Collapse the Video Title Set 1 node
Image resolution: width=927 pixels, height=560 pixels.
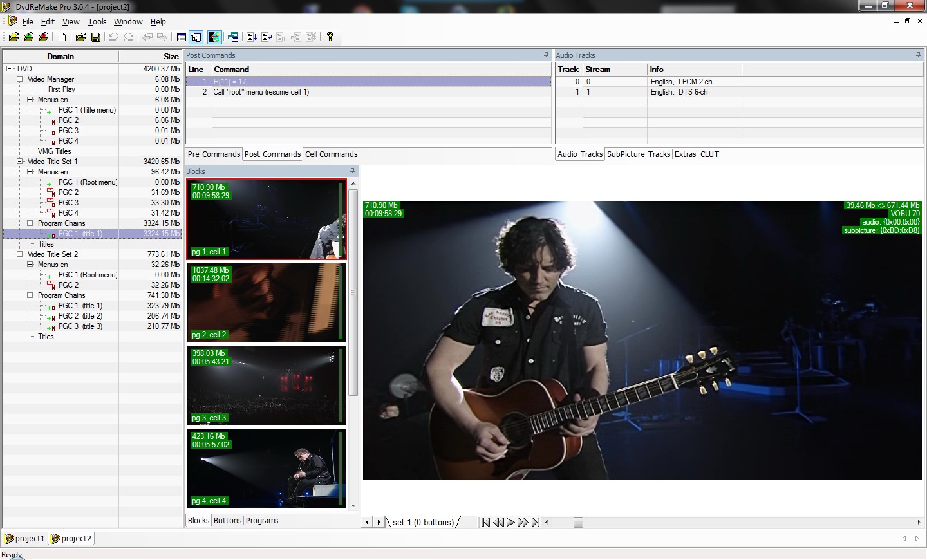pos(19,162)
